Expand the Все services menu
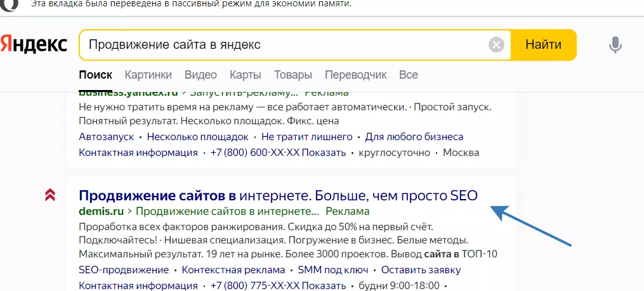 tap(408, 75)
